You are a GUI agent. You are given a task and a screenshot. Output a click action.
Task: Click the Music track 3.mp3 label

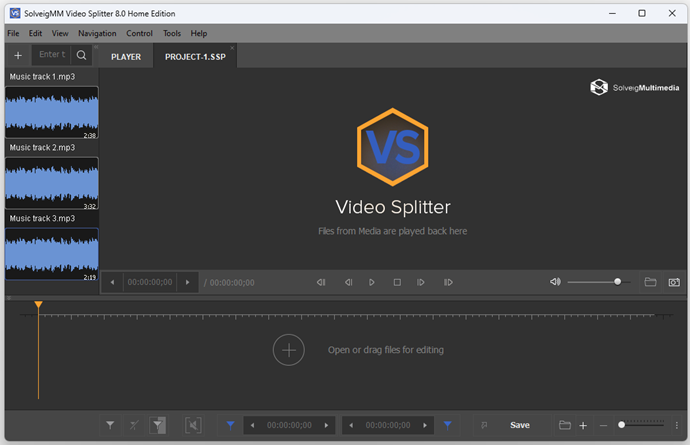(x=42, y=218)
